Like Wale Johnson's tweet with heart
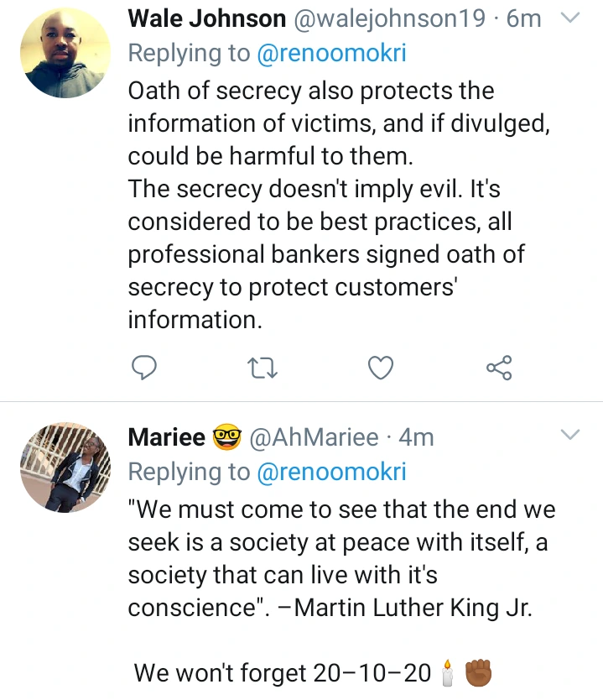The width and height of the screenshot is (603, 700). click(382, 368)
